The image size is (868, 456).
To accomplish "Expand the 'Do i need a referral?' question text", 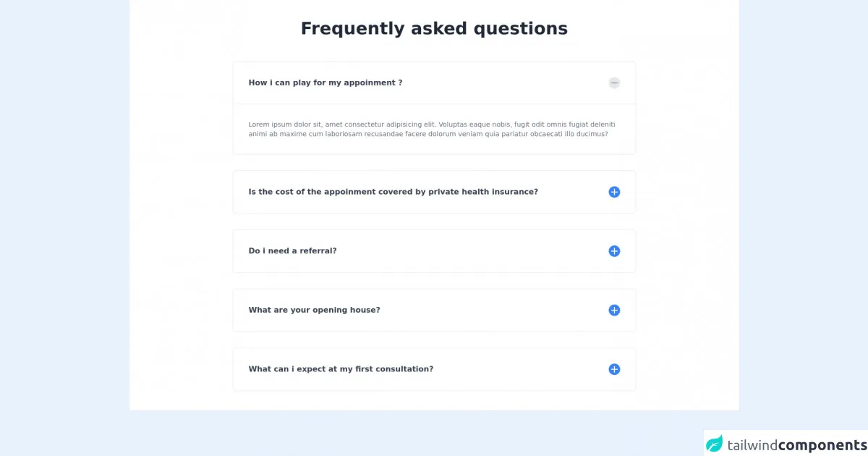I will pyautogui.click(x=292, y=251).
